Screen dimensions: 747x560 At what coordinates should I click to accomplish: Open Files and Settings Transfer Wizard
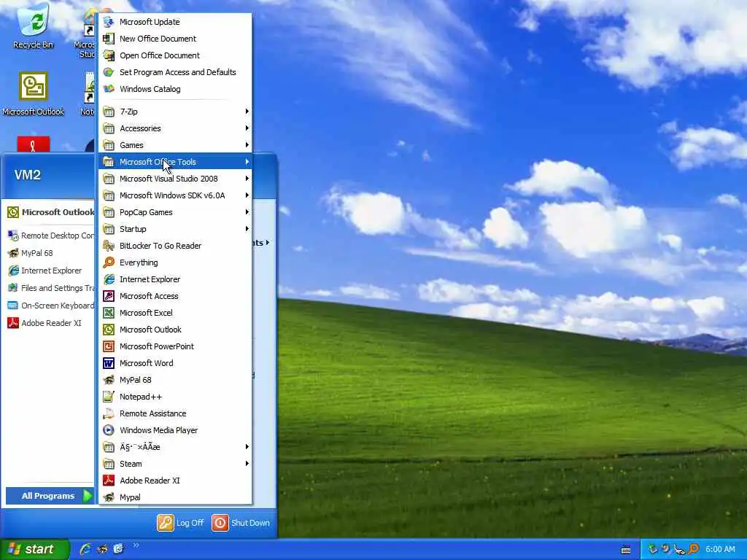50,288
